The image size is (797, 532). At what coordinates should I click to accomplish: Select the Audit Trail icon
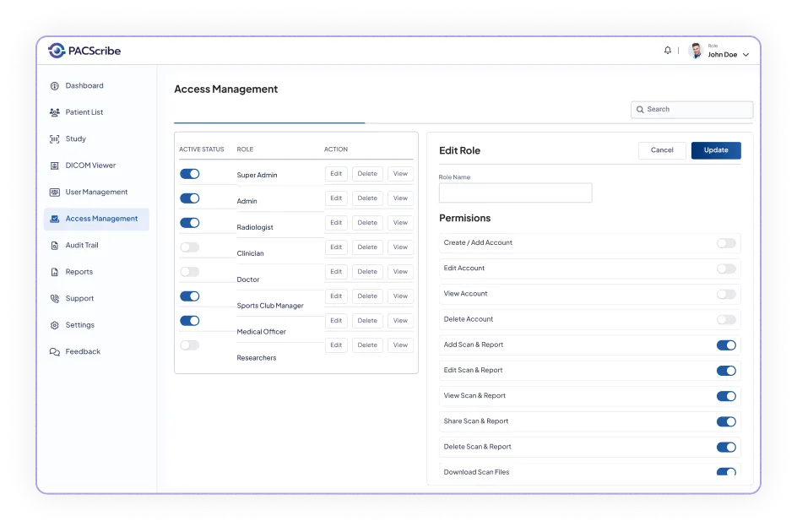[x=53, y=245]
